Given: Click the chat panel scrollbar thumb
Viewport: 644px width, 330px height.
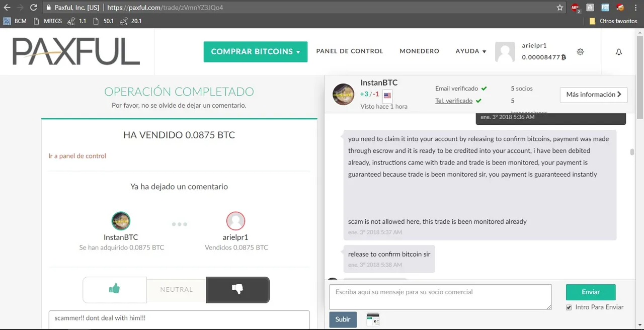Looking at the screenshot, I should point(631,152).
